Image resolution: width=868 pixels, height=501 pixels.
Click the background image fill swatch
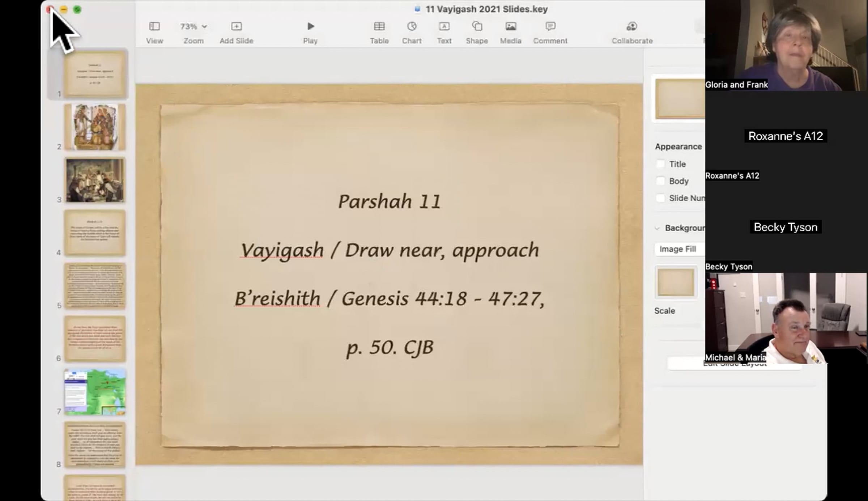(676, 283)
